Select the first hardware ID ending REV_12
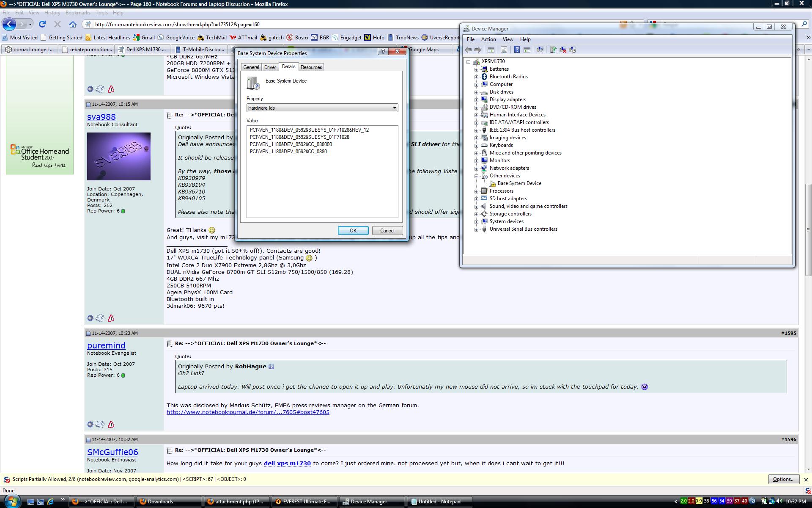Image resolution: width=812 pixels, height=508 pixels. coord(309,130)
